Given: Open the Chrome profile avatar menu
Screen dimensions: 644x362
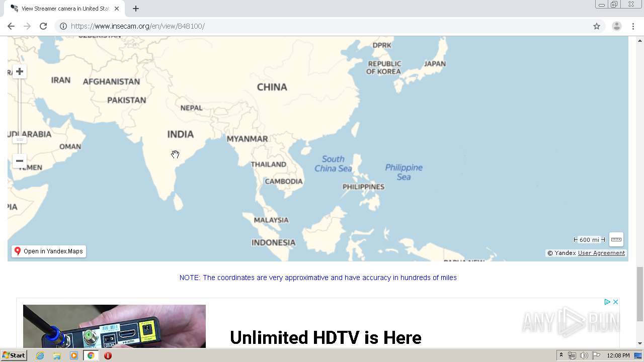Looking at the screenshot, I should 617,26.
